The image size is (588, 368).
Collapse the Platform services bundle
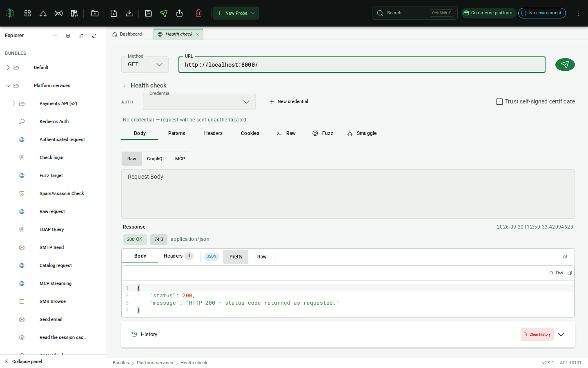[x=8, y=85]
